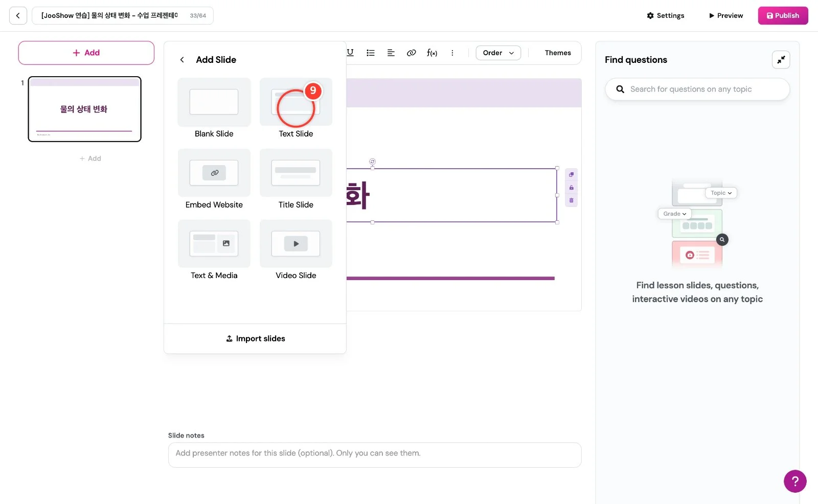Lock the selected text box

pos(572,188)
